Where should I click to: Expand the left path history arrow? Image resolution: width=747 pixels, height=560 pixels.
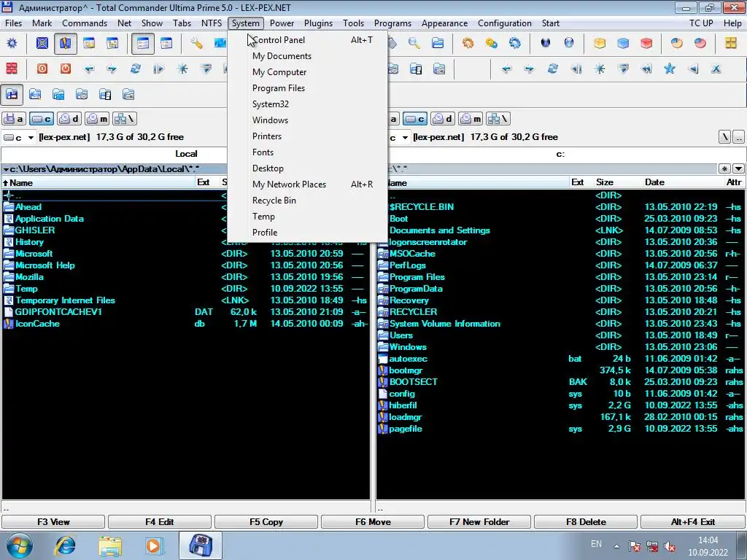6,169
